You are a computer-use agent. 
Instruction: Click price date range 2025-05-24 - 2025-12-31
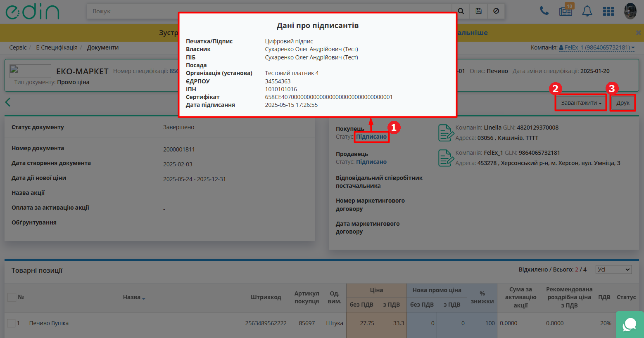click(x=195, y=179)
